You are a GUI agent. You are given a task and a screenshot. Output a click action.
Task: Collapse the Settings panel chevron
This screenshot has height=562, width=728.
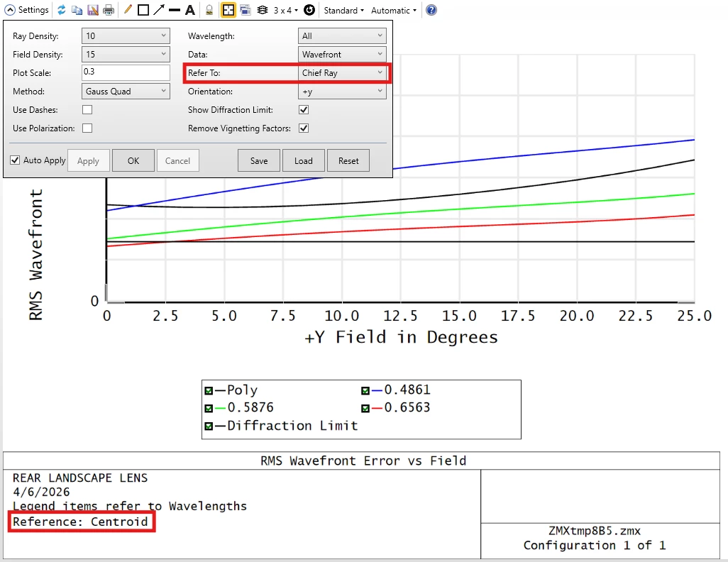[9, 10]
